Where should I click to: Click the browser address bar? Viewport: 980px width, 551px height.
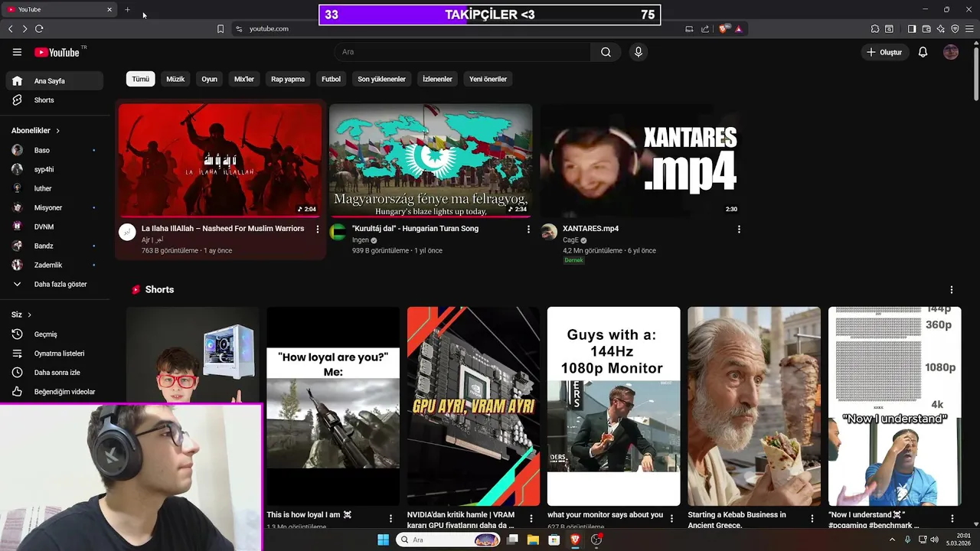[x=459, y=29]
